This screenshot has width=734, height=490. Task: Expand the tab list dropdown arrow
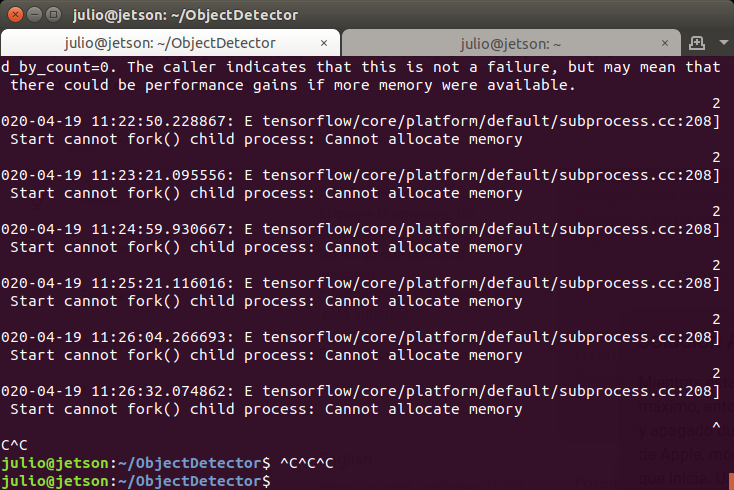(x=723, y=43)
